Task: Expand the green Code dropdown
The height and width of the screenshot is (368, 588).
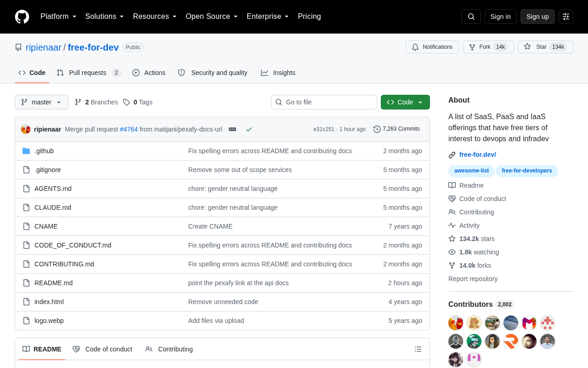Action: pos(405,102)
